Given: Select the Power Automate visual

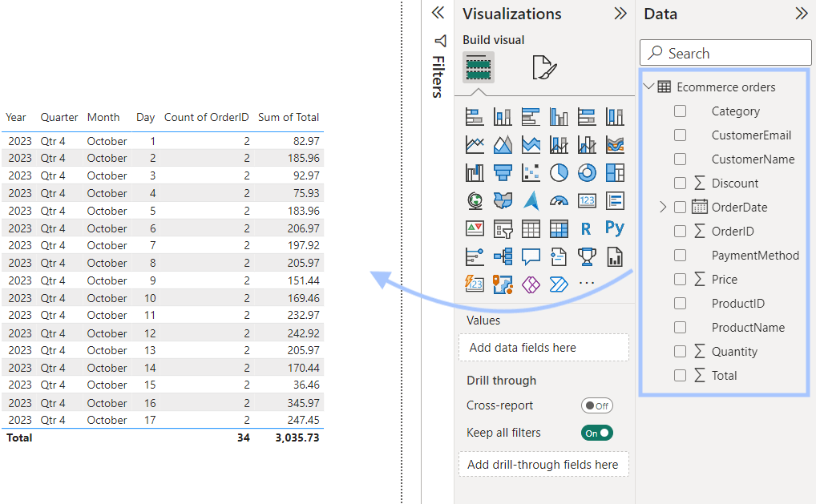Looking at the screenshot, I should pos(559,284).
